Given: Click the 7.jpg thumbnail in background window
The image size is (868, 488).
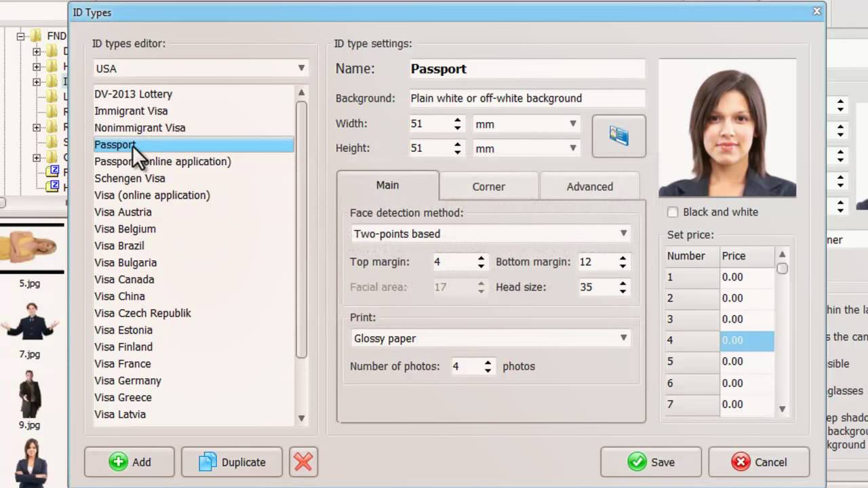Looking at the screenshot, I should point(30,321).
